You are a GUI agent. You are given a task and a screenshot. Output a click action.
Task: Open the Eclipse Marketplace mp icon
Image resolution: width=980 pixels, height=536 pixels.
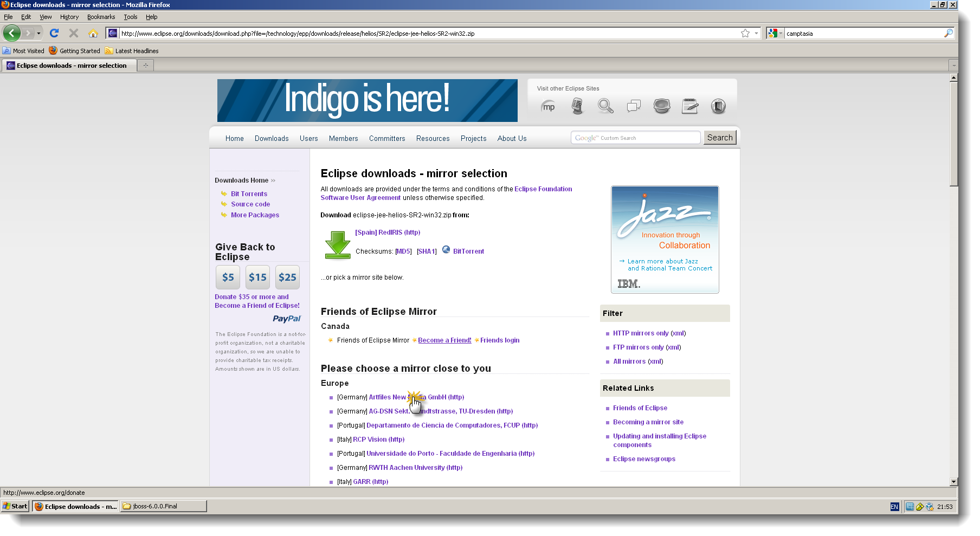coord(549,106)
